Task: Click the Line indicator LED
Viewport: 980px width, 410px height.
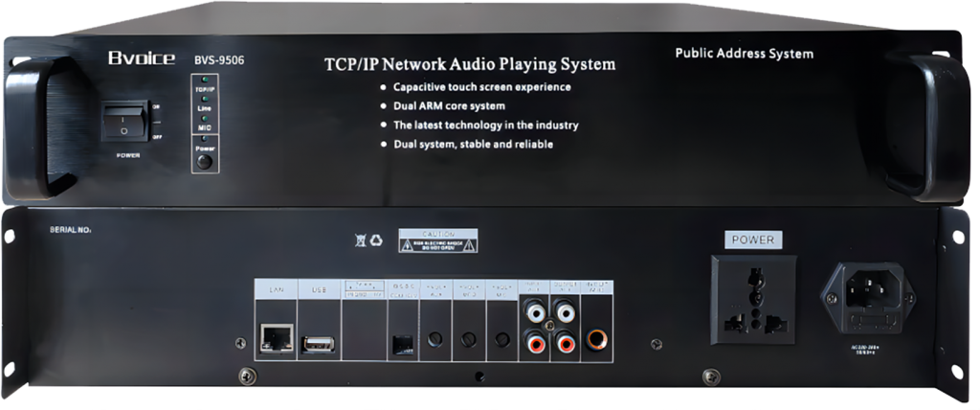Action: (x=203, y=101)
